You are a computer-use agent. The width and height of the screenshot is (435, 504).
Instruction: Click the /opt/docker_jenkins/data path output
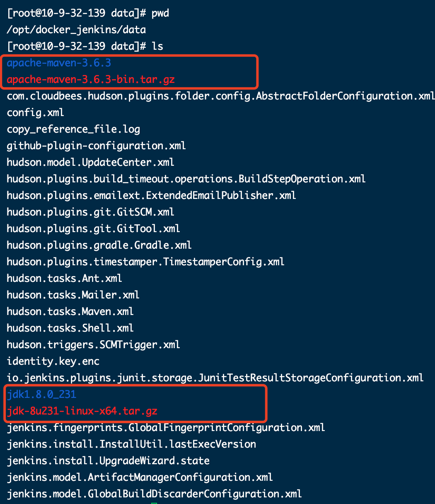76,30
